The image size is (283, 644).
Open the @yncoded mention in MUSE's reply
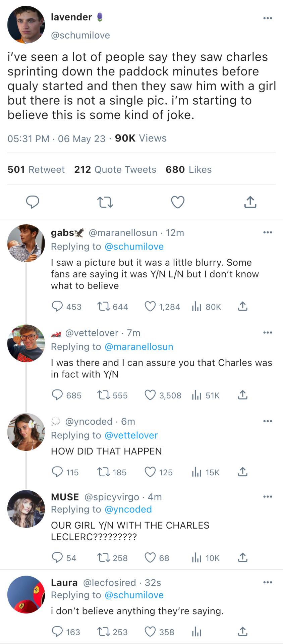(128, 509)
